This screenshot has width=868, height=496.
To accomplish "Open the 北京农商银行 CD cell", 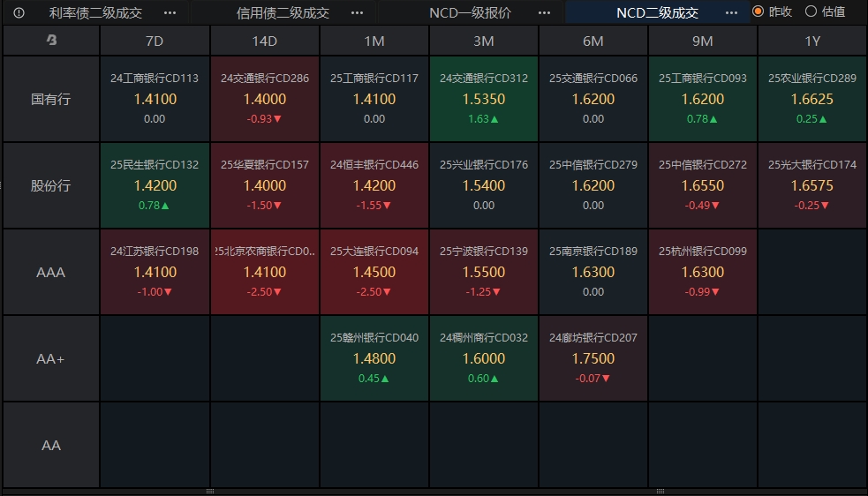I will pyautogui.click(x=265, y=272).
